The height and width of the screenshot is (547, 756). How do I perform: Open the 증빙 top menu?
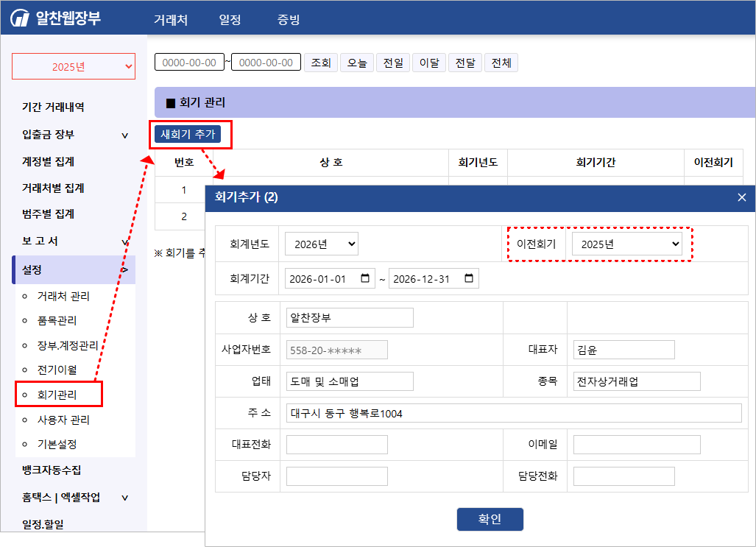(x=289, y=20)
